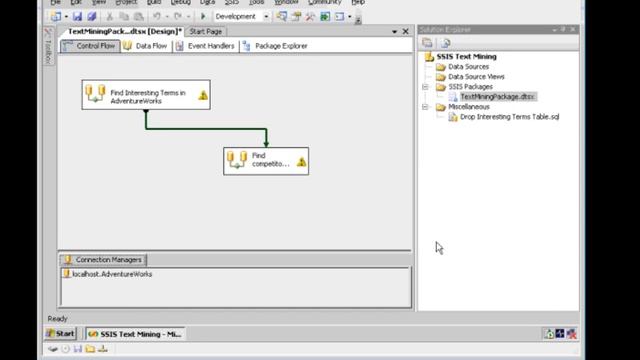This screenshot has width=640, height=360.
Task: Click the Properties Window toolbar icon
Action: [296, 16]
